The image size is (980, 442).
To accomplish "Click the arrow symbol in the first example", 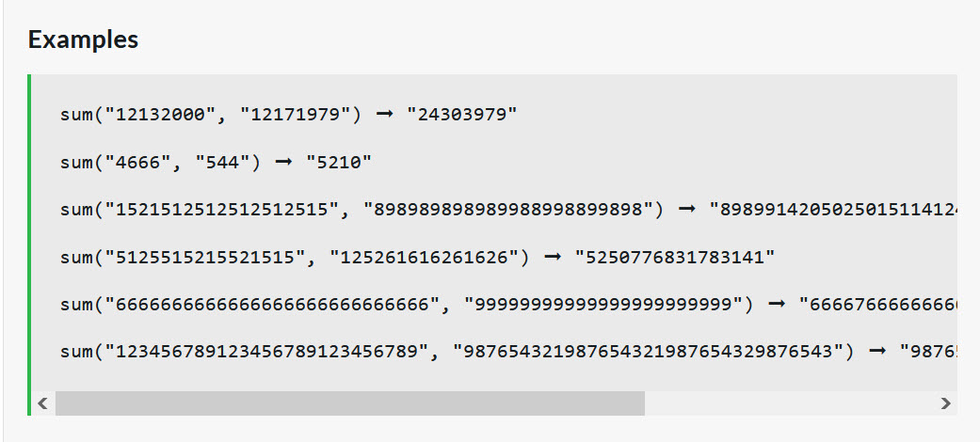I will (x=384, y=115).
